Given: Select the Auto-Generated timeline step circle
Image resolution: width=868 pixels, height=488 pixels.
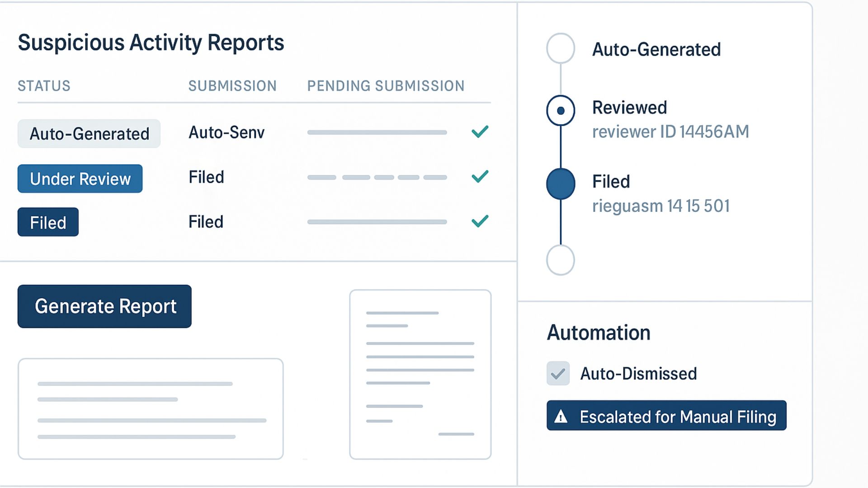Looking at the screenshot, I should [561, 48].
